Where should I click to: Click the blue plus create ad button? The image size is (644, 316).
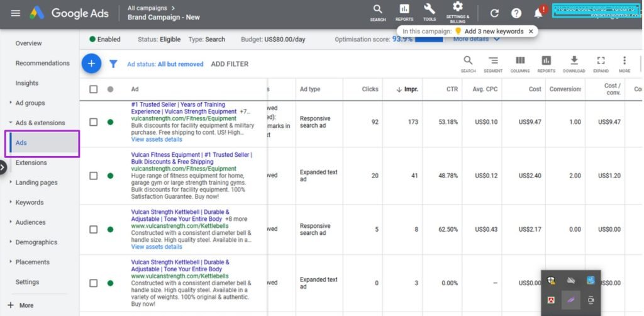[x=91, y=64]
